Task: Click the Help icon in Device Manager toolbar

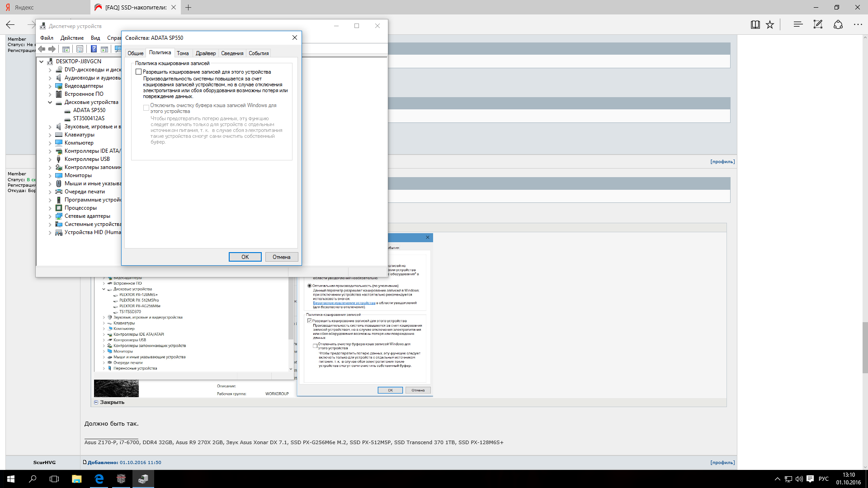Action: 94,49
